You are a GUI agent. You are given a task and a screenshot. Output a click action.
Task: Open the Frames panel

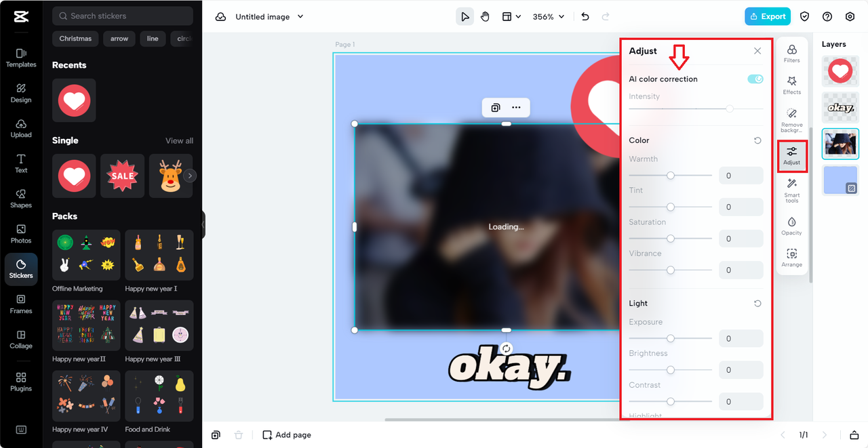(21, 305)
